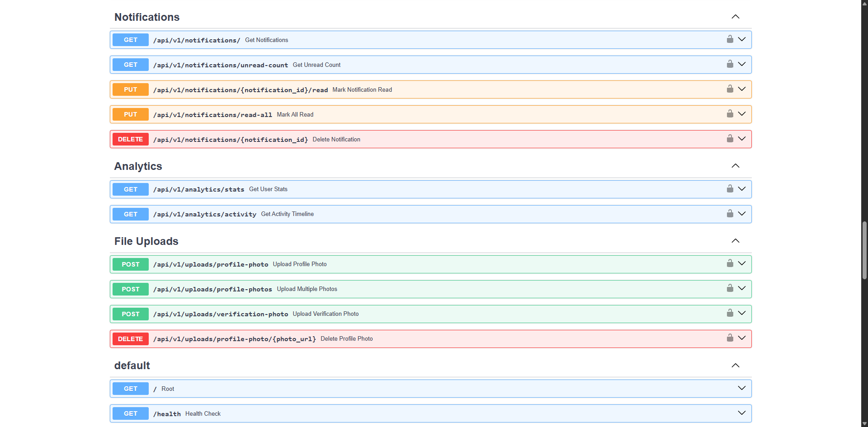
Task: Expand the Health Check endpoint chevron
Action: 742,413
